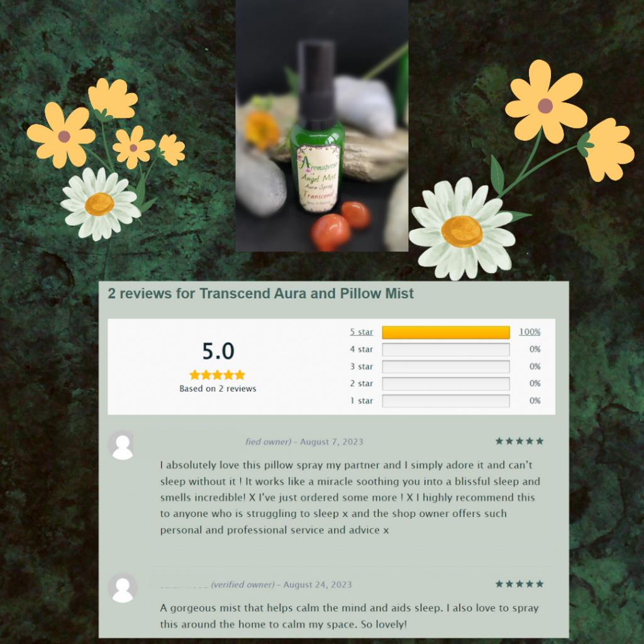Click the five-star rating on August 24 review
Viewport: 644px width, 644px height.
tap(519, 584)
